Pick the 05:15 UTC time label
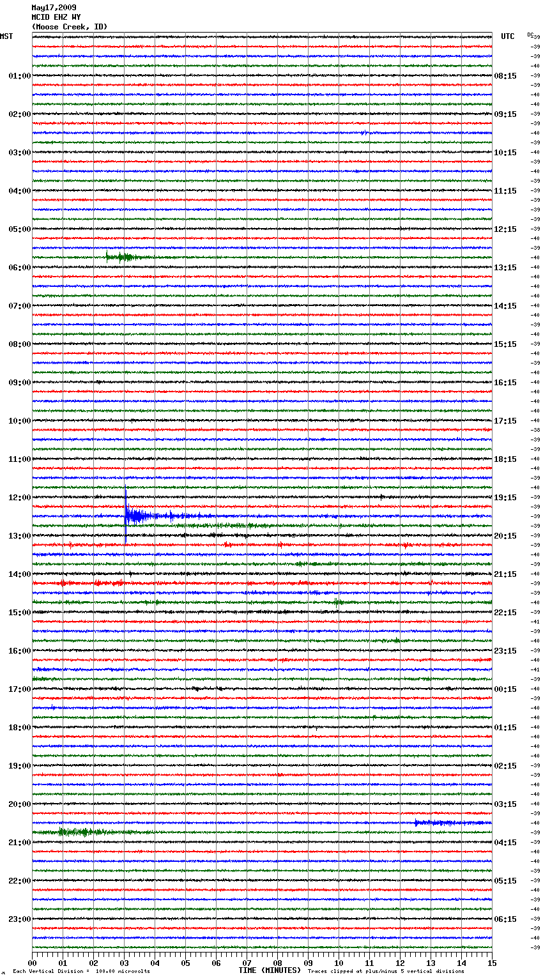 tap(505, 881)
